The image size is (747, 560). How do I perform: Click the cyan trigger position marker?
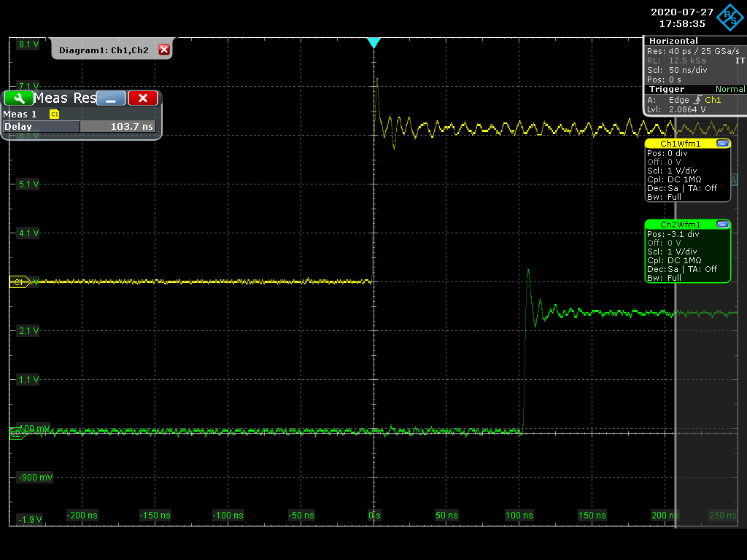click(x=373, y=43)
